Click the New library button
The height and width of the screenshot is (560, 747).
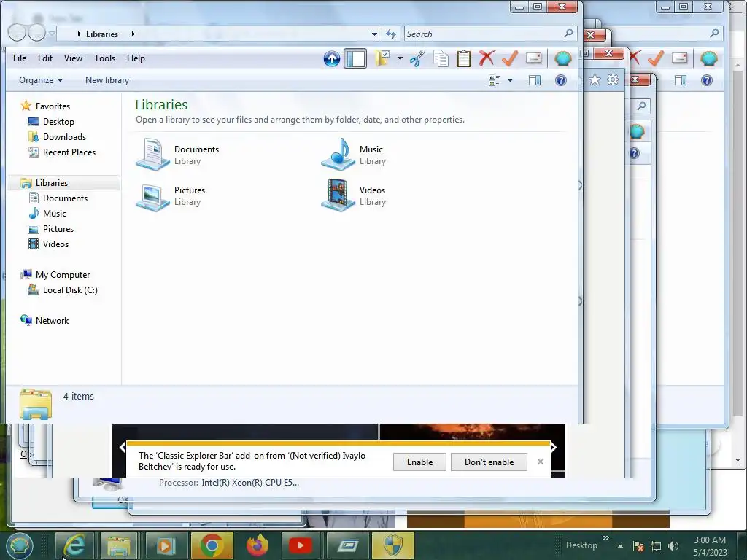(107, 80)
